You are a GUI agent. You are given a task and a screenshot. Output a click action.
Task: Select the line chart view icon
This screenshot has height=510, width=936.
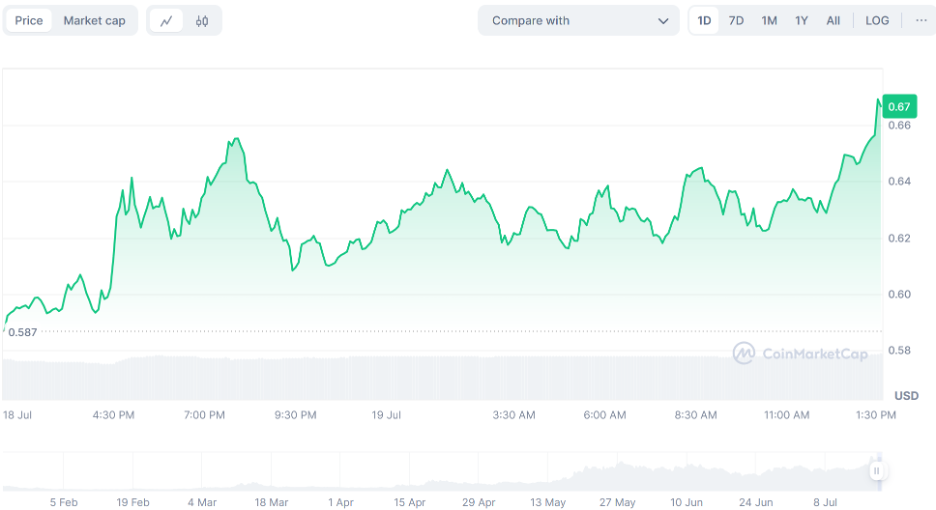point(166,21)
